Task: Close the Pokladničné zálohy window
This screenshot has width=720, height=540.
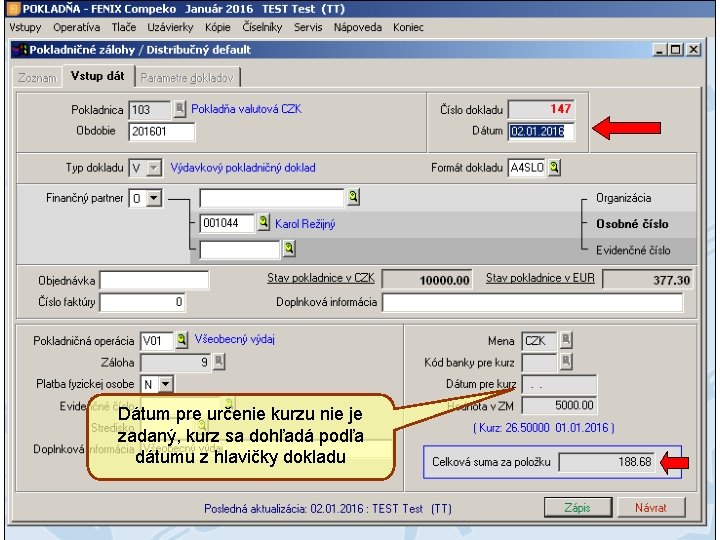Action: (x=693, y=50)
